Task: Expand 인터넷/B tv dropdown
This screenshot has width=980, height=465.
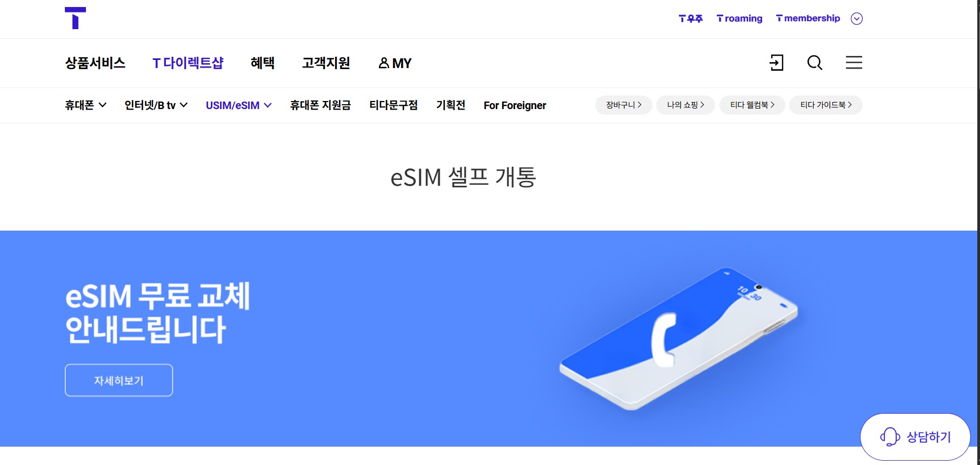Action: tap(156, 105)
